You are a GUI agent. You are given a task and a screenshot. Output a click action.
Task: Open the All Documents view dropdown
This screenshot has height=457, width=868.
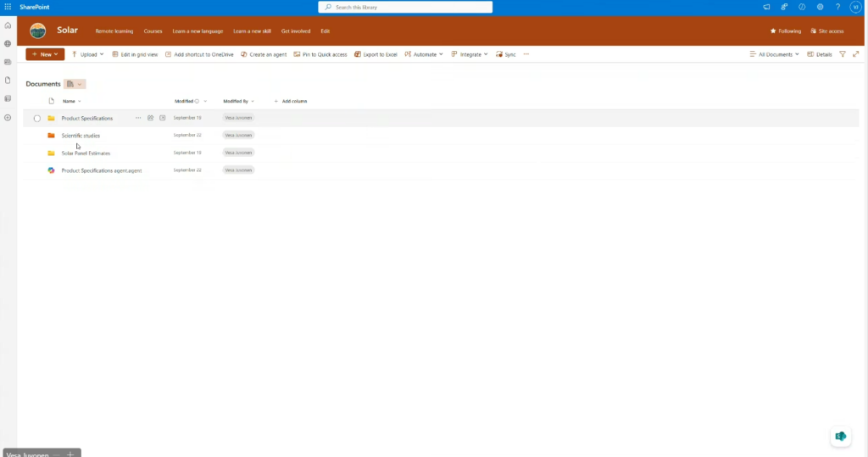pos(775,54)
